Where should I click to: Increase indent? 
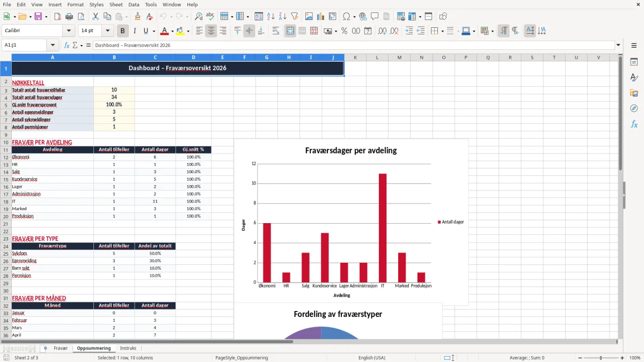pos(409,31)
